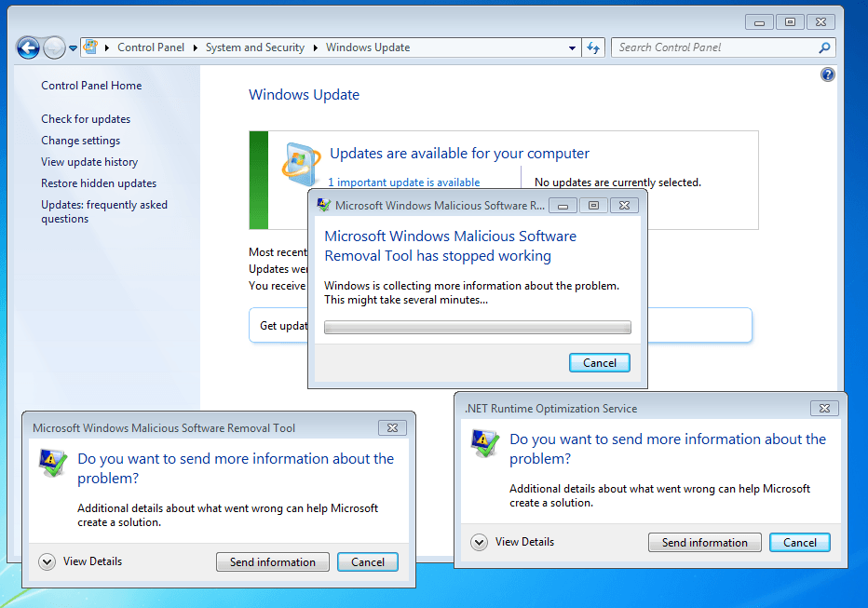868x608 pixels.
Task: Minimize the Control Panel window
Action: (x=760, y=22)
